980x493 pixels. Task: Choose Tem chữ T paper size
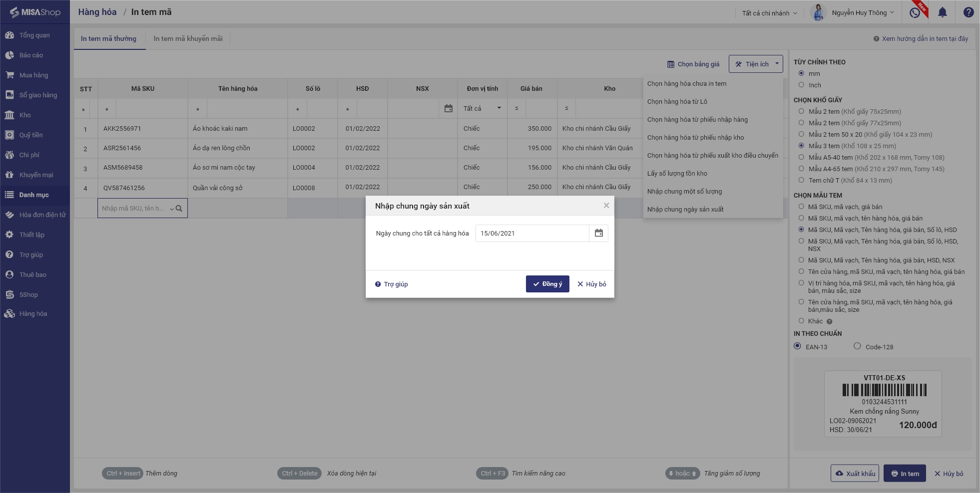(x=801, y=180)
